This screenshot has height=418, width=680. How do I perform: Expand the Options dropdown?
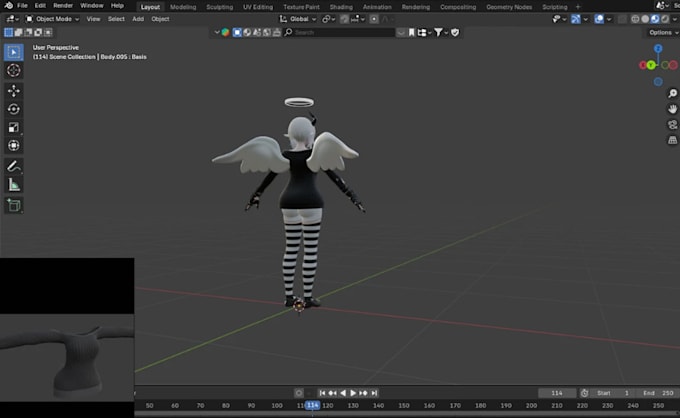click(663, 33)
